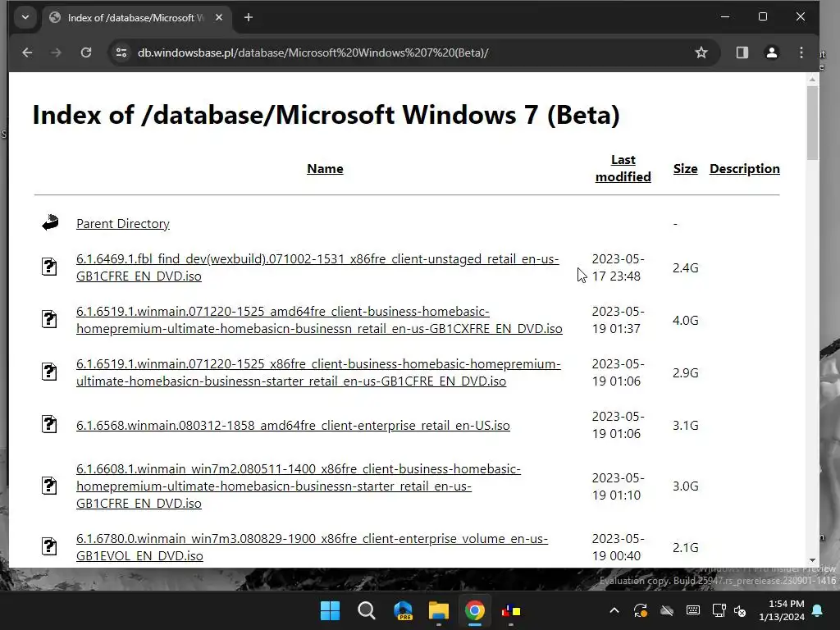Click file icon for 6.1.6608.1 ISO
Viewport: 840px width, 630px height.
[x=49, y=485]
